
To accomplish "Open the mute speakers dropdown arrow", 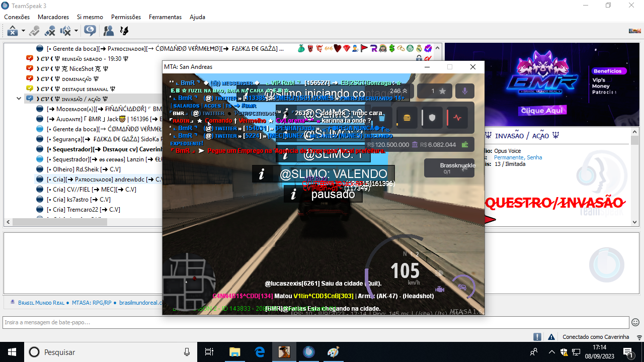I will point(76,31).
